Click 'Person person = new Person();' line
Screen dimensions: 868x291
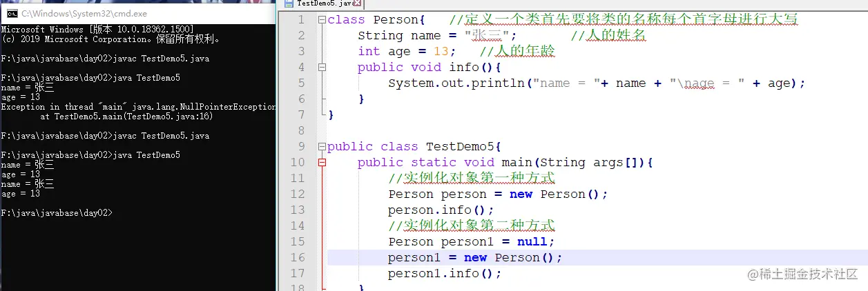[x=498, y=194]
